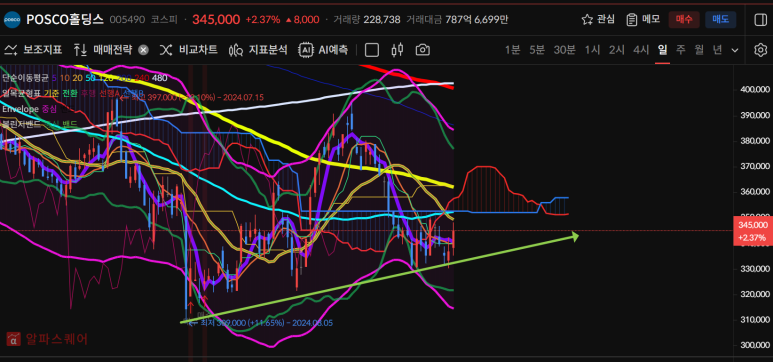Remove 매매전략 with its X icon
The height and width of the screenshot is (362, 773).
click(x=143, y=50)
